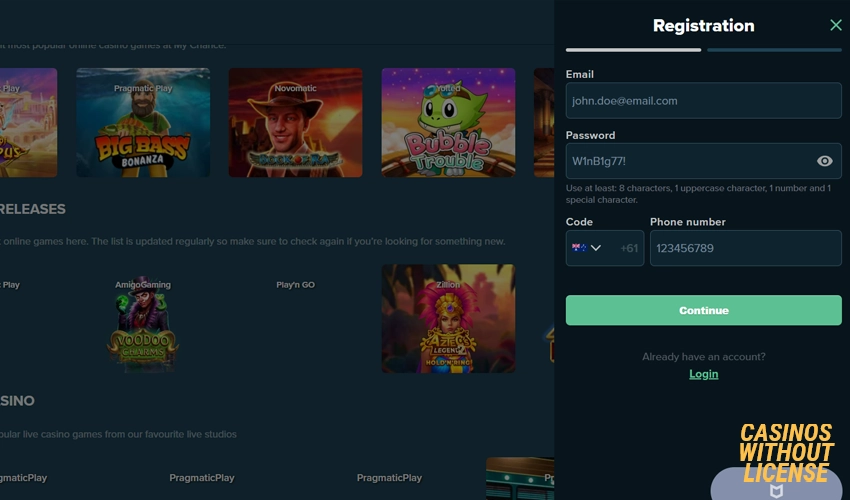The width and height of the screenshot is (850, 500).
Task: Open the country code dropdown
Action: click(604, 248)
